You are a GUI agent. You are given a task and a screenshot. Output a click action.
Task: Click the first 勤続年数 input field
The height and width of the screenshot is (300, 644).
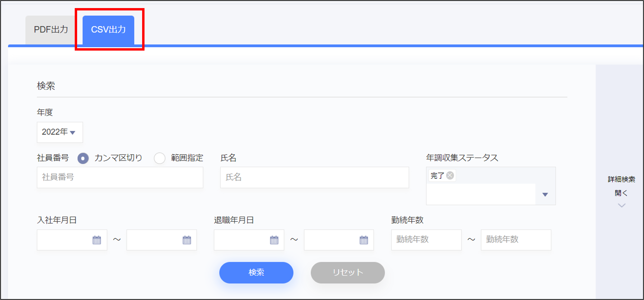pyautogui.click(x=426, y=240)
